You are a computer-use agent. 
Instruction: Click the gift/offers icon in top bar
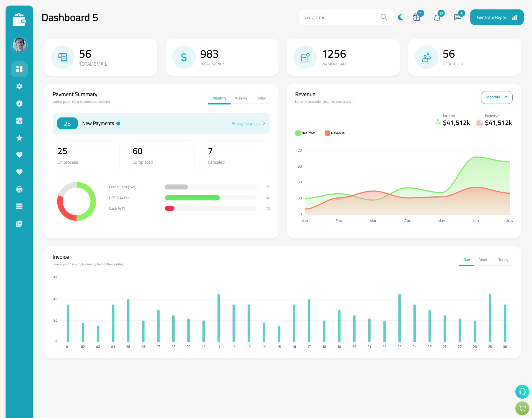point(416,17)
